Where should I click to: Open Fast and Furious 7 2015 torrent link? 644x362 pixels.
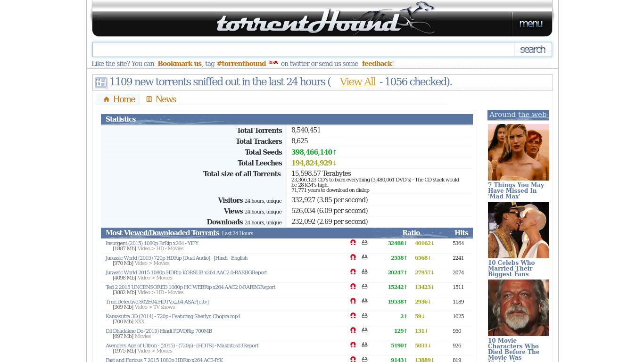click(x=164, y=360)
